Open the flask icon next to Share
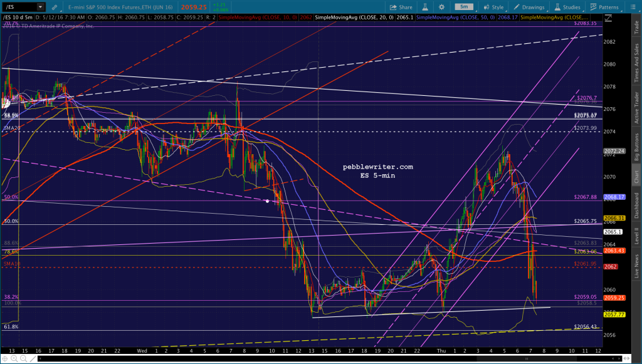Viewport: 642px width, 364px height. coord(426,7)
